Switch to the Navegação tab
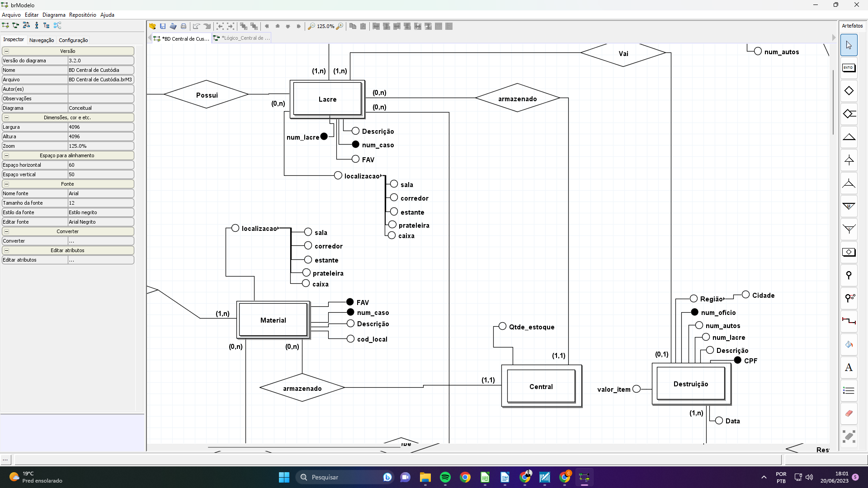The width and height of the screenshot is (868, 488). tap(42, 40)
